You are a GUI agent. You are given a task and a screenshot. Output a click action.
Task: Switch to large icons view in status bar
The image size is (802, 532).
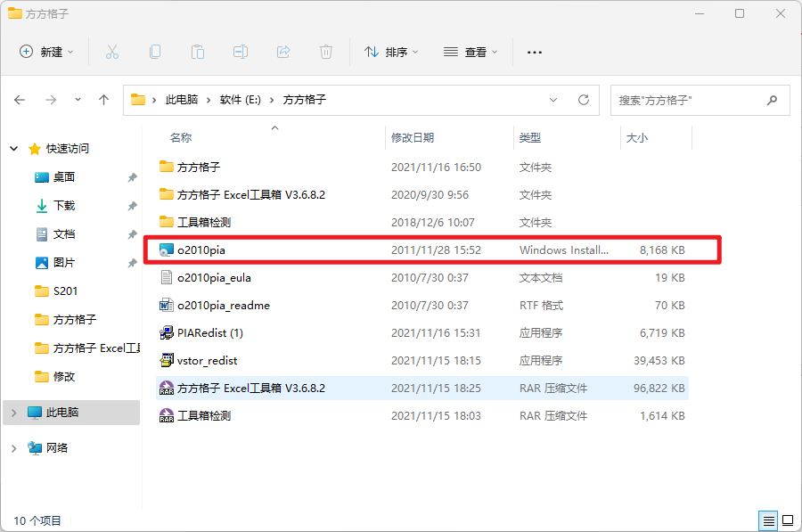click(x=788, y=521)
